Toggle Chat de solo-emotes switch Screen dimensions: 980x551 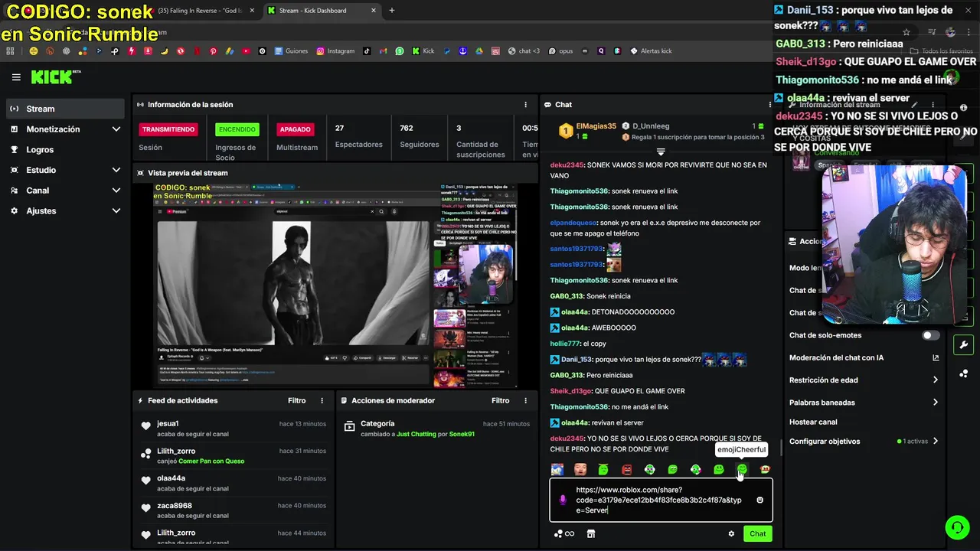coord(930,335)
